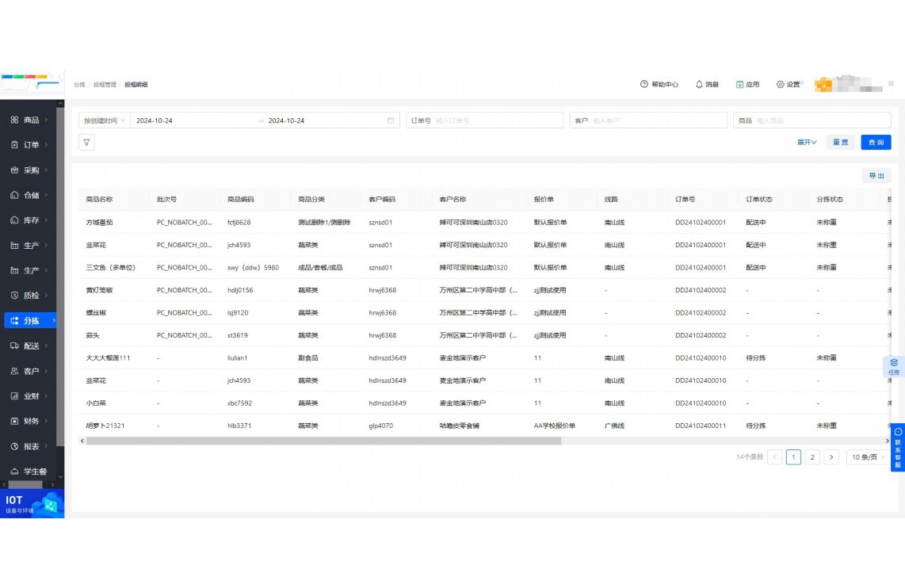Open 消息 notifications bell
The height and width of the screenshot is (588, 905).
[699, 84]
